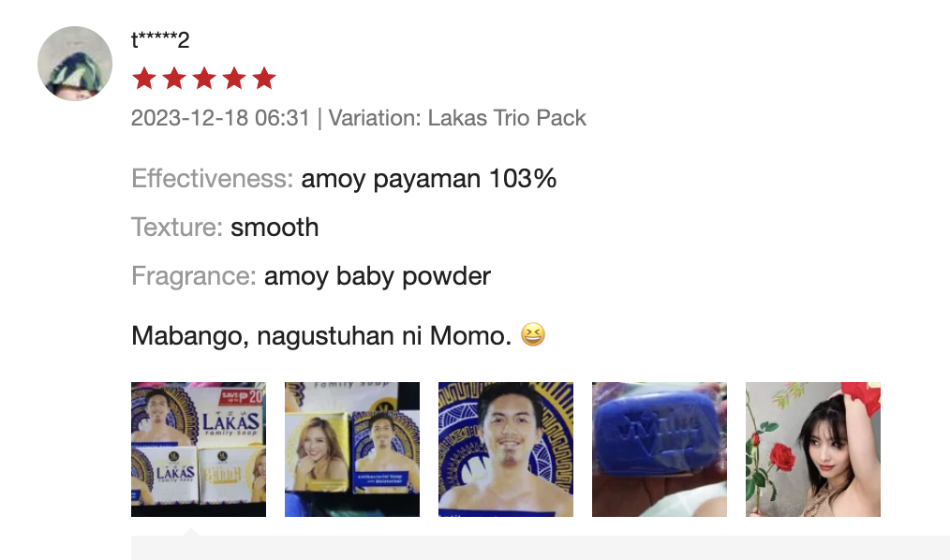Click the first red rating star
The image size is (950, 560).
pyautogui.click(x=144, y=79)
